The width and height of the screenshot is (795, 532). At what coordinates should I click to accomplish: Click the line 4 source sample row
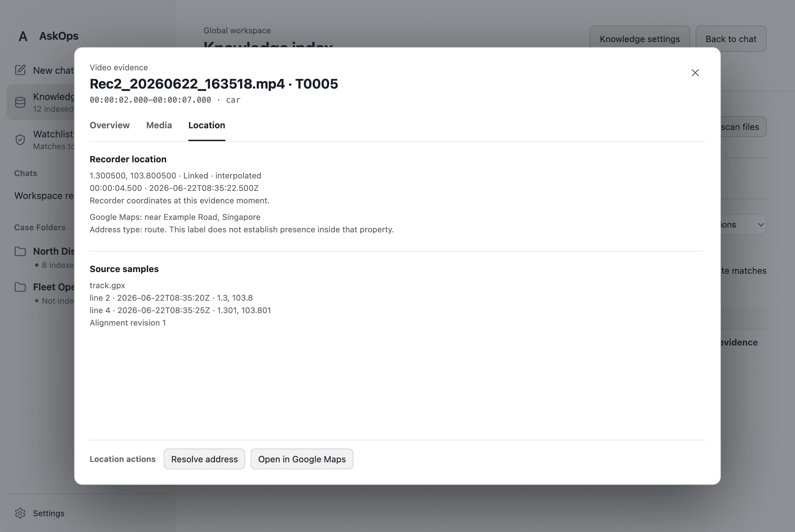[x=180, y=310]
